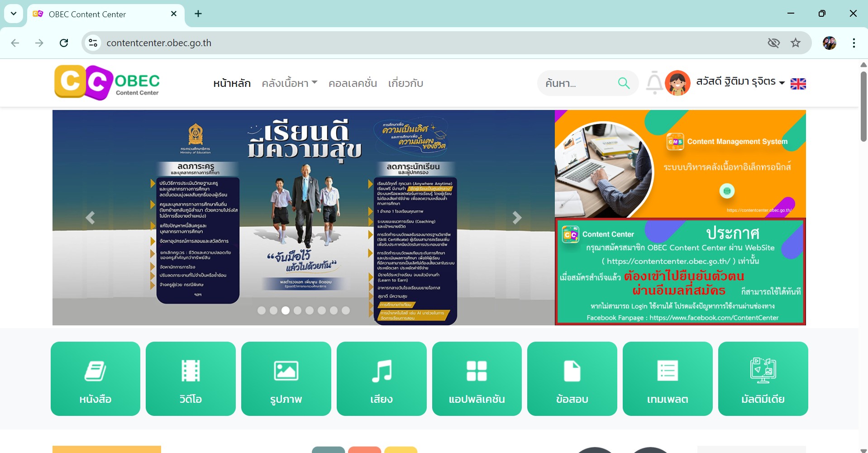Open the เทมเพลต (template) category tile
This screenshot has height=453, width=868.
point(668,378)
